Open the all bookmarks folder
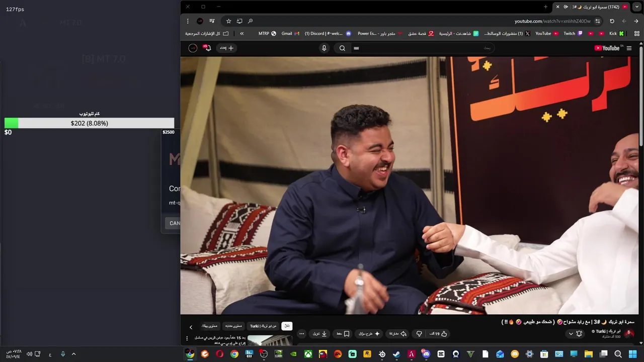The height and width of the screenshot is (362, 644). [207, 34]
